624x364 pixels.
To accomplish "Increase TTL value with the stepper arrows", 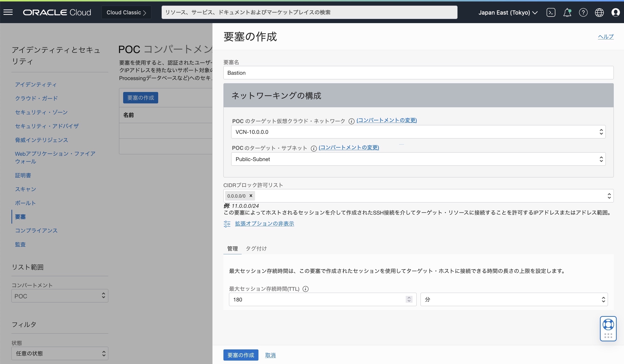I will tap(409, 298).
